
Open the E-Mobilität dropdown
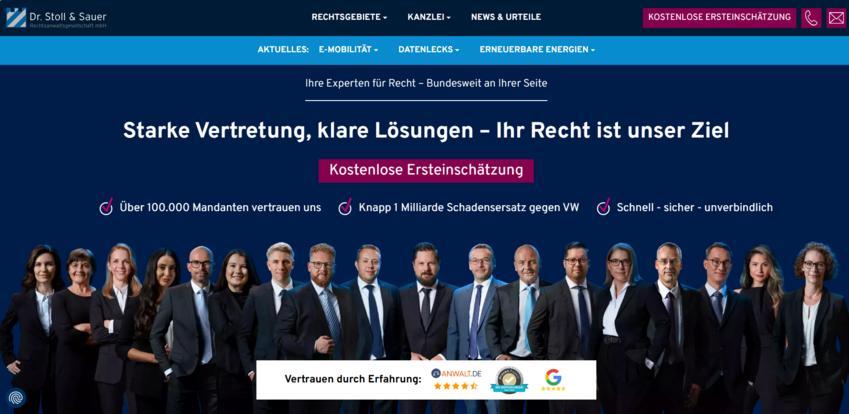pyautogui.click(x=348, y=49)
